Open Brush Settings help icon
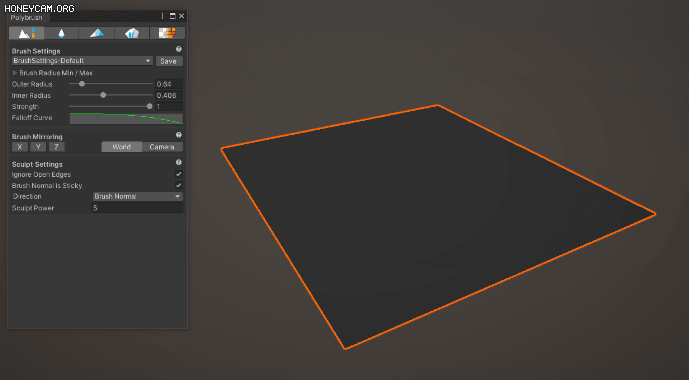689x380 pixels. 179,49
